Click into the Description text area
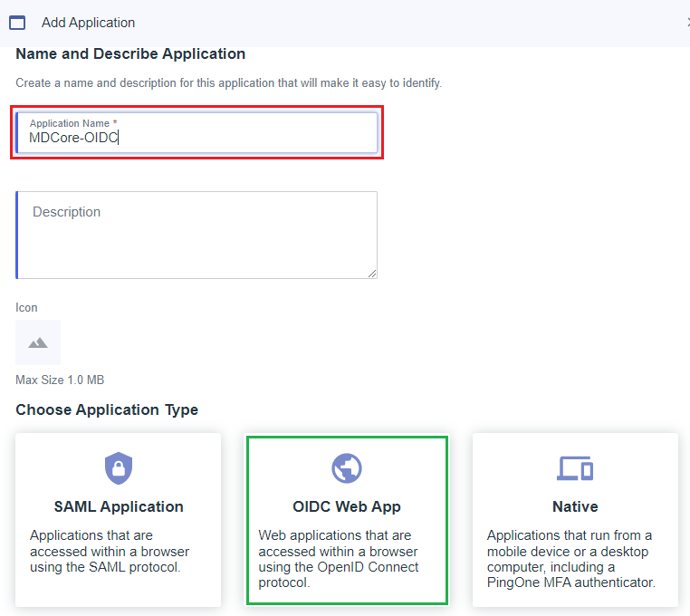 coord(196,235)
